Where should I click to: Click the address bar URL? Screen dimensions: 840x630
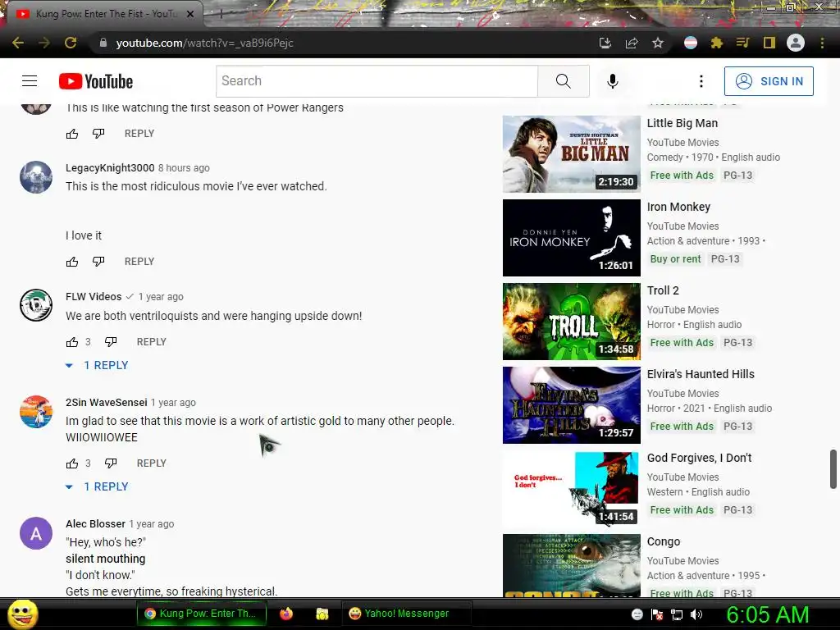pos(204,43)
